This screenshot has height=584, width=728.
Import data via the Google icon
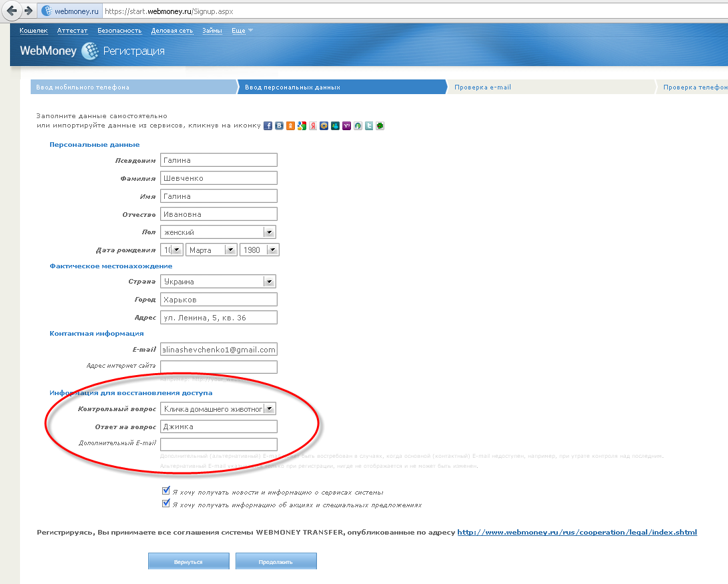(x=302, y=125)
